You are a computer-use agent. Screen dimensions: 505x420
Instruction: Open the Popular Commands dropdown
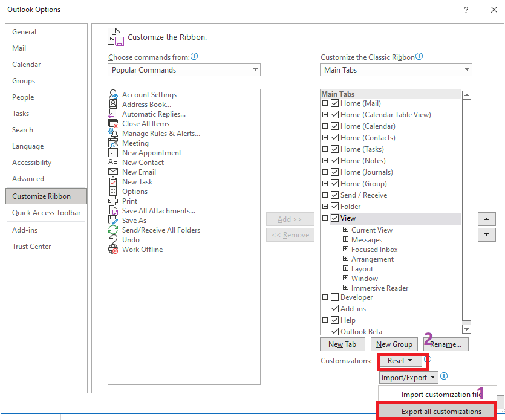184,70
